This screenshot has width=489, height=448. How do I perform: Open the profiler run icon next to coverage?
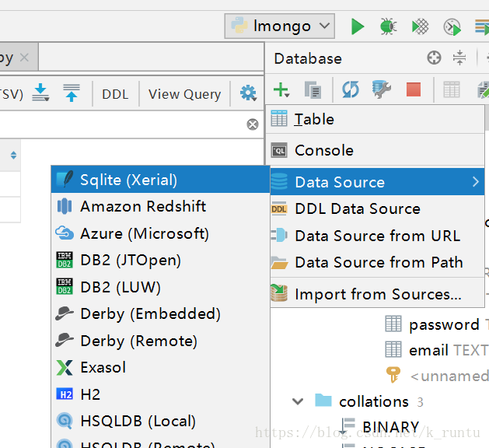pyautogui.click(x=452, y=26)
